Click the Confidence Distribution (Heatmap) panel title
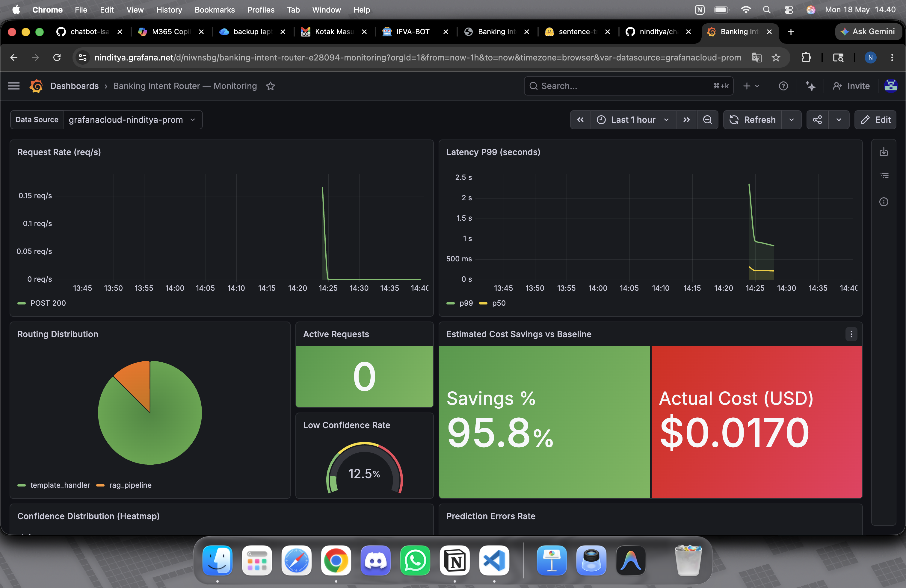The width and height of the screenshot is (906, 588). click(88, 516)
